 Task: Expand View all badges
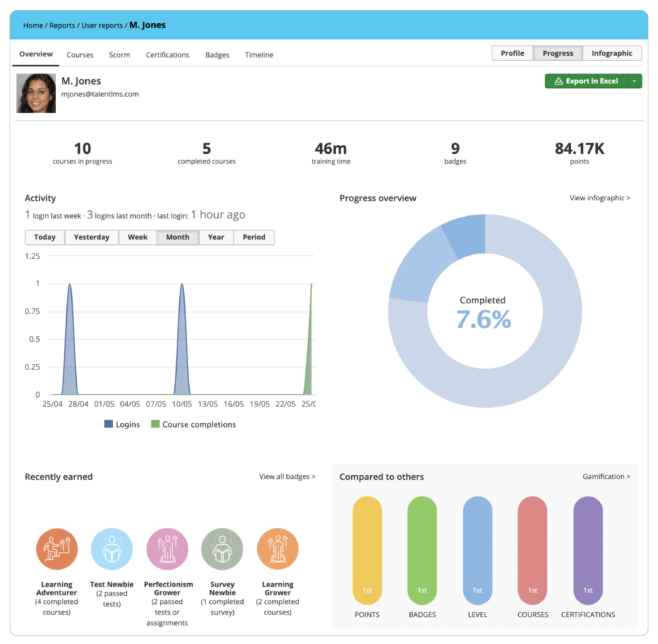[x=287, y=477]
